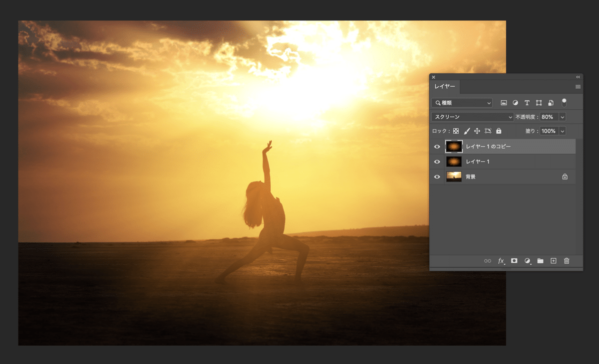Click the lock all padlock icon

coord(499,131)
